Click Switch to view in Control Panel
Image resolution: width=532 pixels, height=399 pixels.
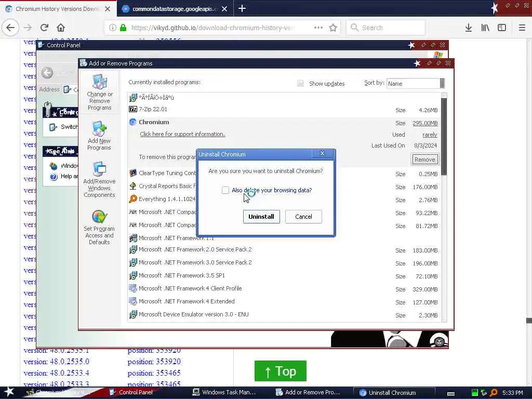[x=64, y=127]
